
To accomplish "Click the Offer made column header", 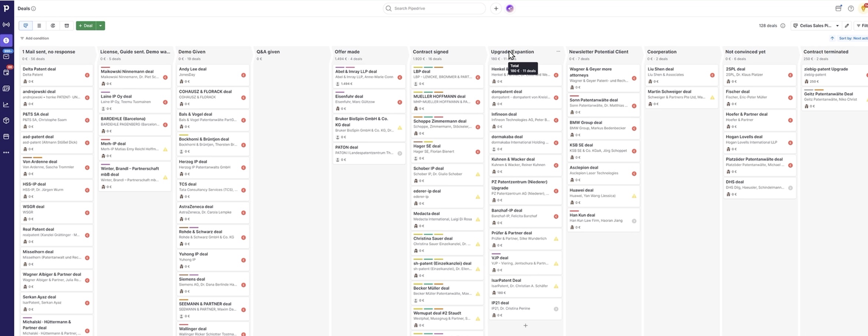I will (x=347, y=52).
